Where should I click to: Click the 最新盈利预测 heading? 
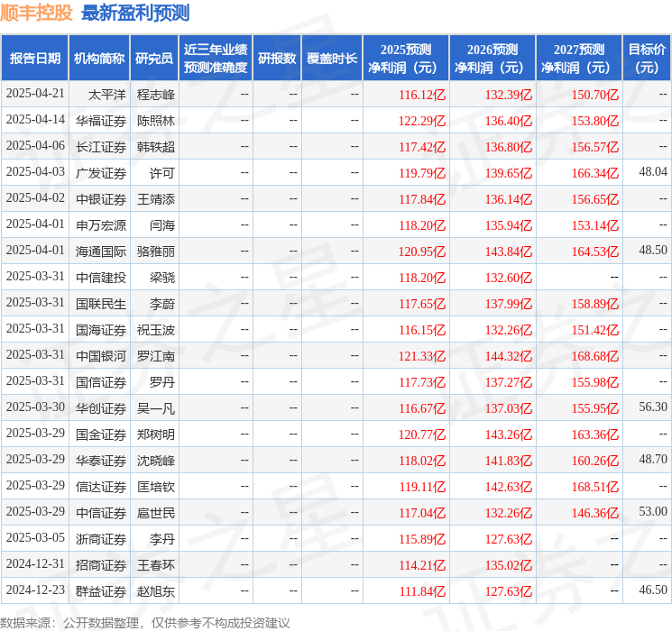(x=135, y=13)
